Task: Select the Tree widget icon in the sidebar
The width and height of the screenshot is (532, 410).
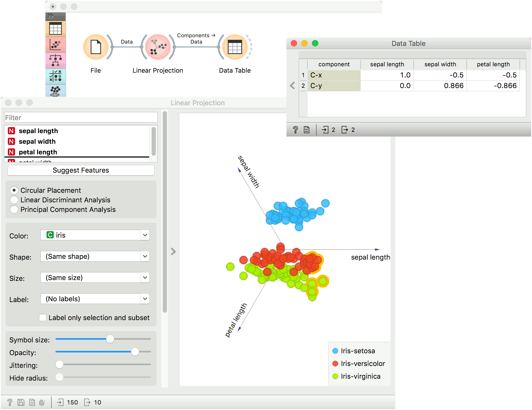Action: [x=55, y=60]
